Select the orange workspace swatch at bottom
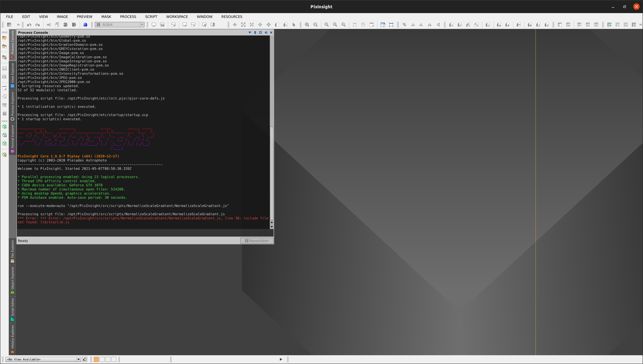The height and width of the screenshot is (364, 643). pyautogui.click(x=96, y=359)
